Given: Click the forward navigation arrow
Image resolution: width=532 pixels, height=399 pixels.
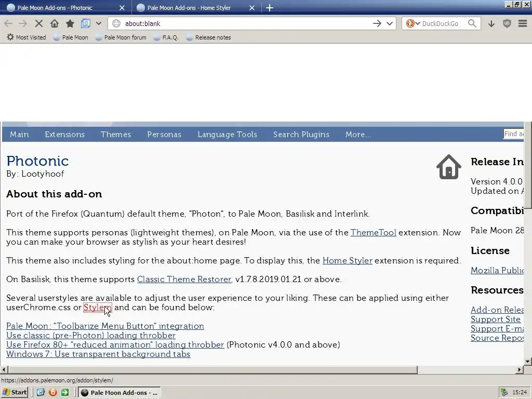Looking at the screenshot, I should pyautogui.click(x=23, y=23).
